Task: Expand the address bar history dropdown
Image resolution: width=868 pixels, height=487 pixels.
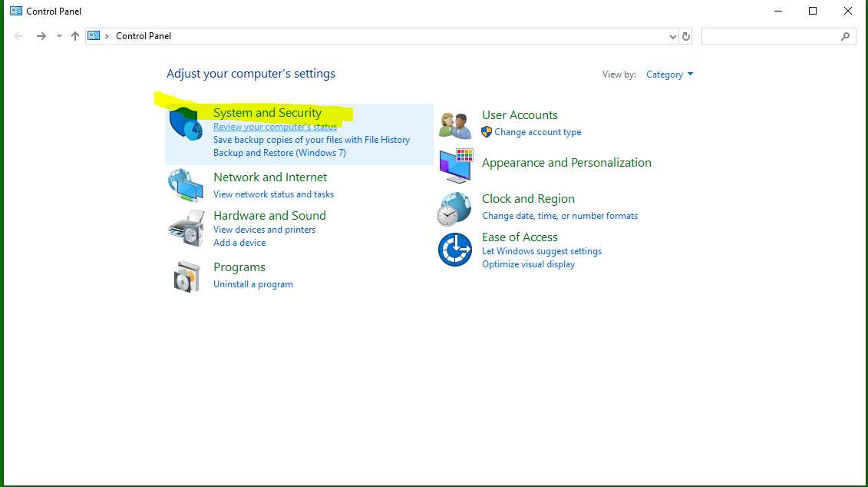Action: coord(672,37)
